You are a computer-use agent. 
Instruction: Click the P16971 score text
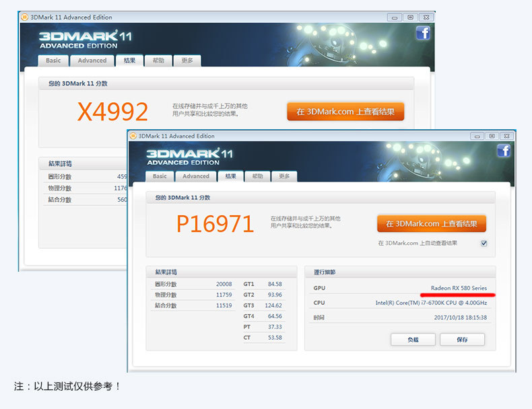tap(215, 223)
